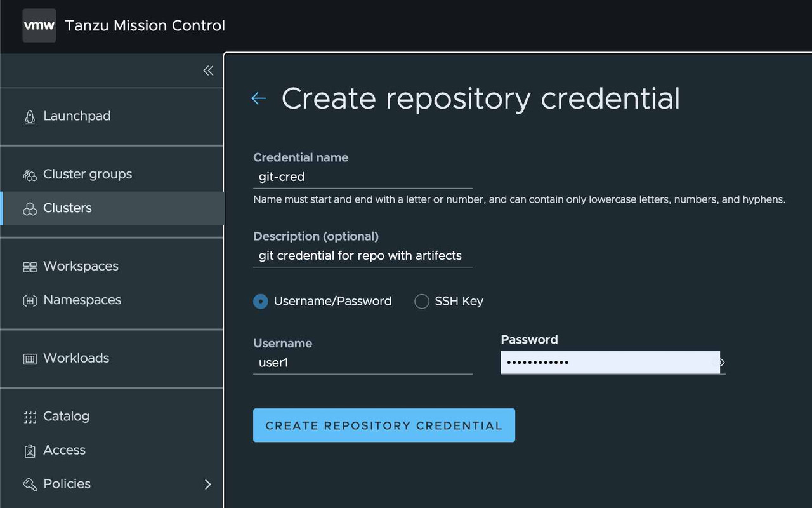The width and height of the screenshot is (812, 508).
Task: Click the name rules hint text
Action: pos(520,199)
